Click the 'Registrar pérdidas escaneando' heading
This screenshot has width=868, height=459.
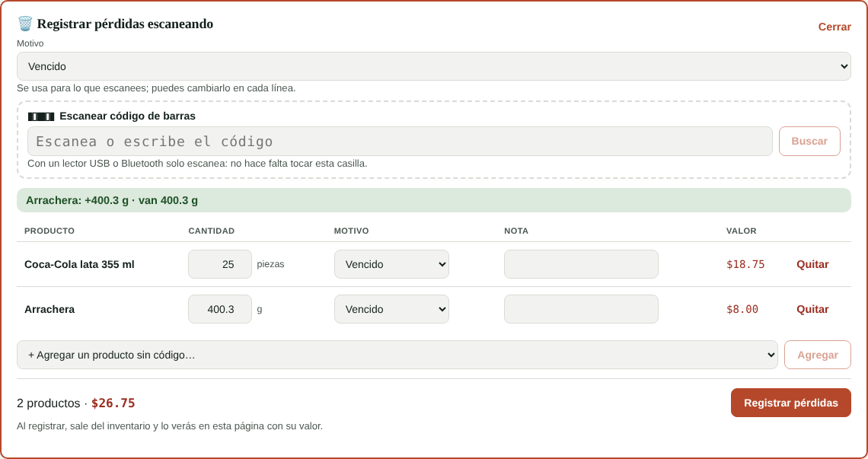click(x=125, y=24)
